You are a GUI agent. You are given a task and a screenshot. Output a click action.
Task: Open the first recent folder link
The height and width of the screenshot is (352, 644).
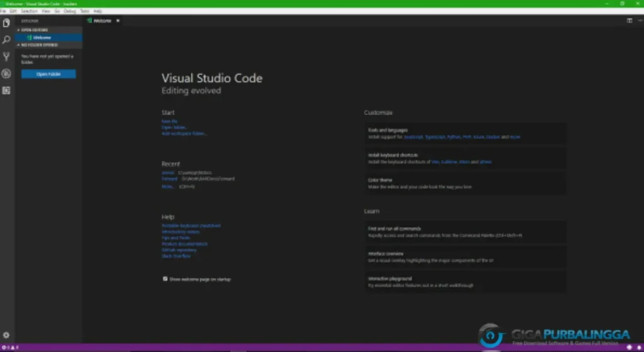click(x=168, y=173)
